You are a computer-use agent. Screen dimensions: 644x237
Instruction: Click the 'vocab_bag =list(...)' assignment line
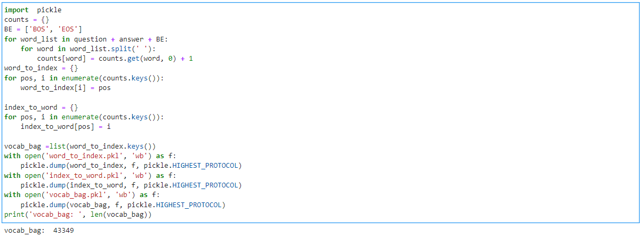[79, 146]
